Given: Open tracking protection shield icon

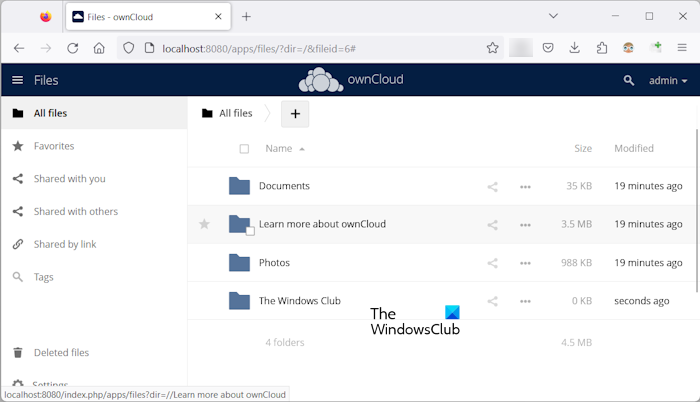Looking at the screenshot, I should (129, 48).
